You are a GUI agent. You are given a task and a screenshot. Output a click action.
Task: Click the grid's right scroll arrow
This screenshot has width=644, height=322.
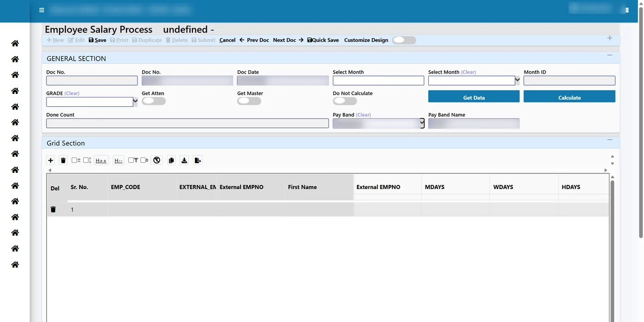(x=606, y=170)
